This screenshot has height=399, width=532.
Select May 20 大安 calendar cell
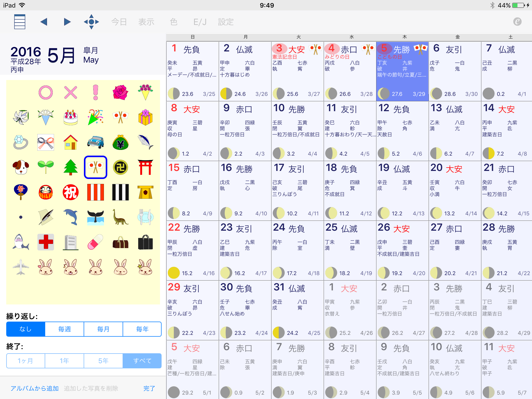click(x=455, y=191)
